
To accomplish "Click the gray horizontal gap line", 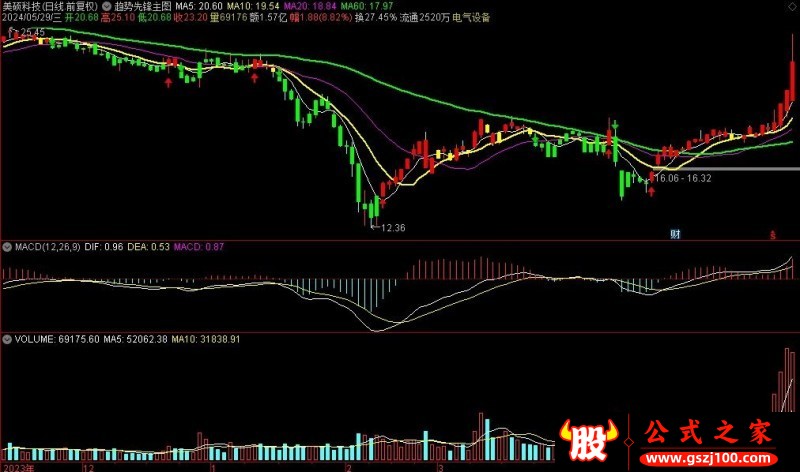I will tap(727, 169).
